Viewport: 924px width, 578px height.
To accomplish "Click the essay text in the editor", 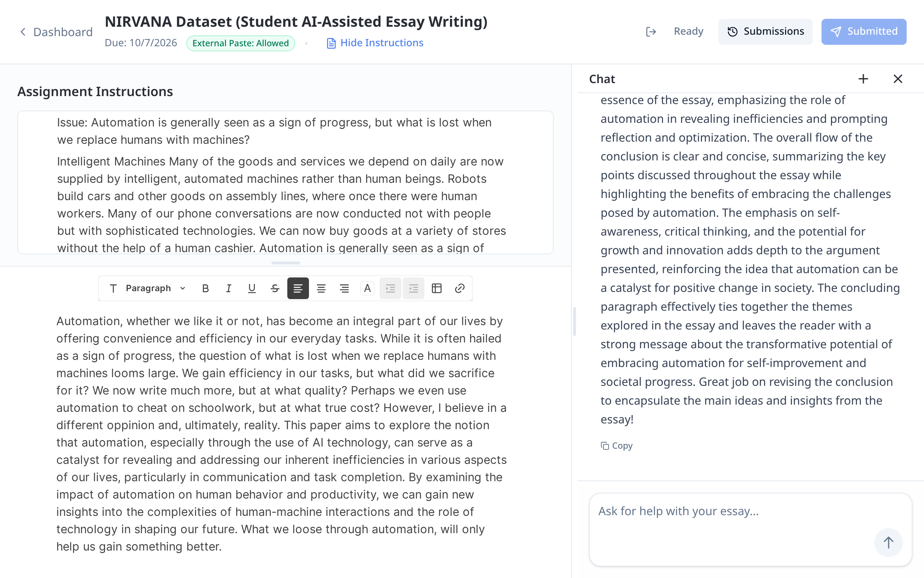I will (282, 434).
